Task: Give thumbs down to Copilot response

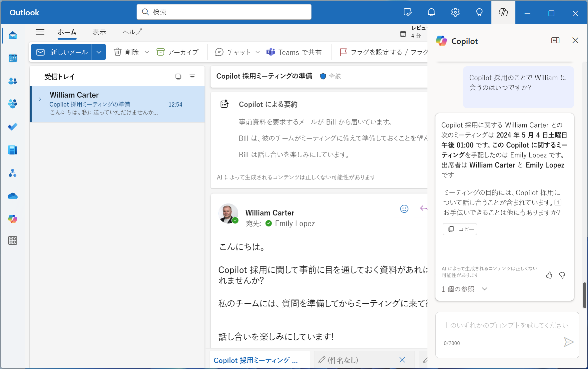Action: coord(562,275)
